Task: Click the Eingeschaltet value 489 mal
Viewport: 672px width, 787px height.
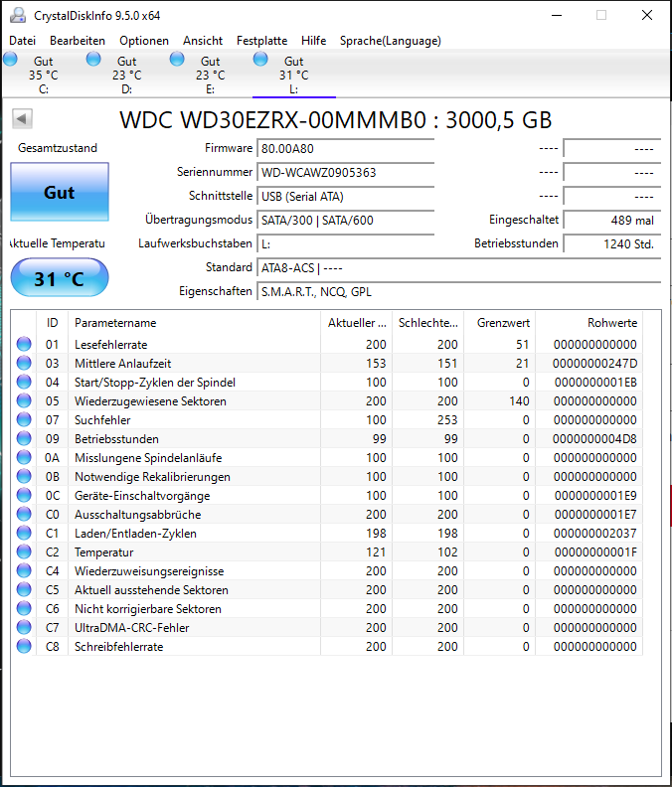Action: 611,221
